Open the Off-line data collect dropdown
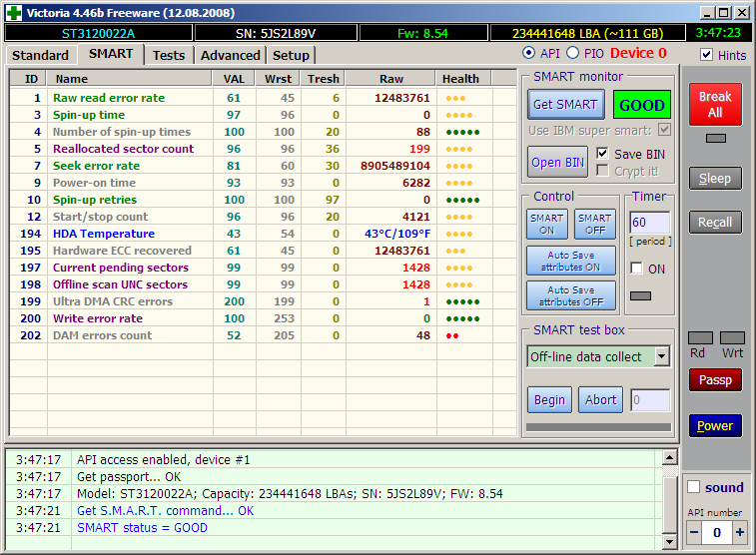 [x=661, y=357]
